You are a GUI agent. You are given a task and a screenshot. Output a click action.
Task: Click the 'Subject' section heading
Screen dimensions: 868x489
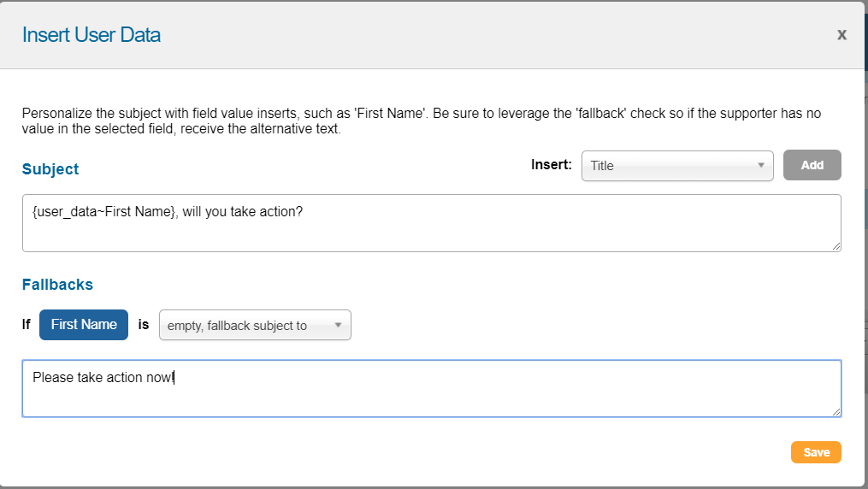[50, 169]
